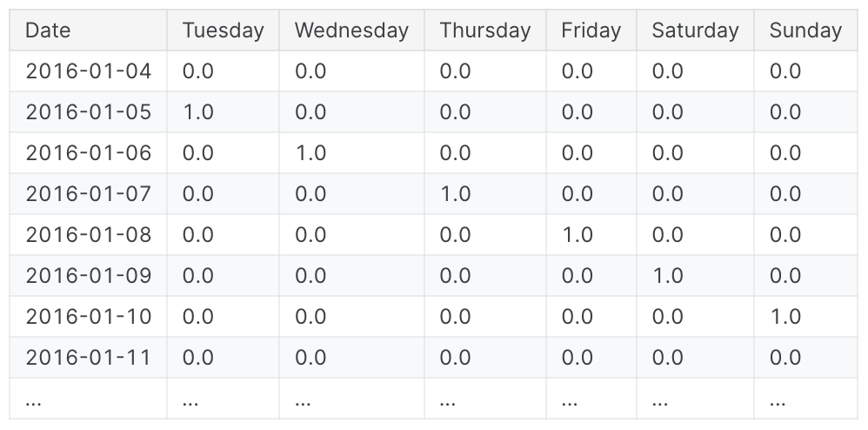Click the Friday column header
This screenshot has width=868, height=430.
click(x=591, y=30)
